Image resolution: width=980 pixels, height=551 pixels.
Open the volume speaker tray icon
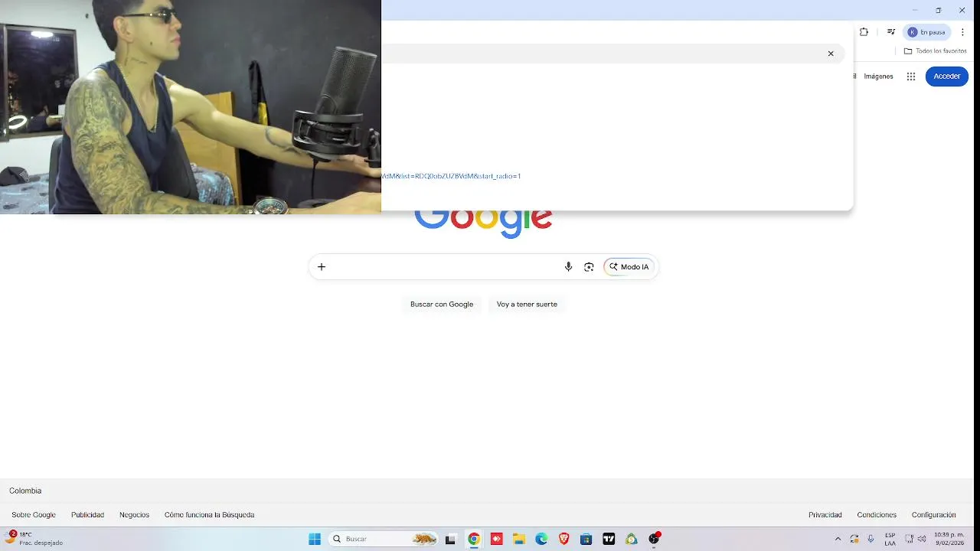click(922, 539)
